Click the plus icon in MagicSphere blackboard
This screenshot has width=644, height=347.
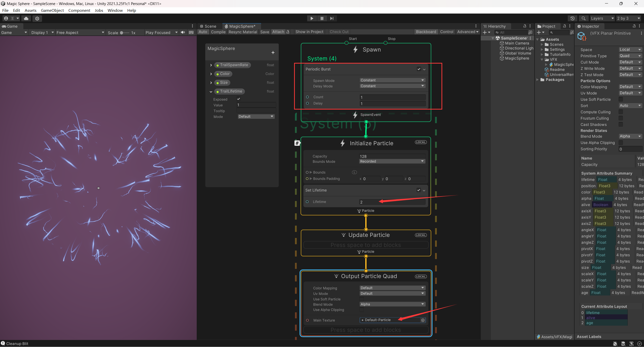point(273,53)
